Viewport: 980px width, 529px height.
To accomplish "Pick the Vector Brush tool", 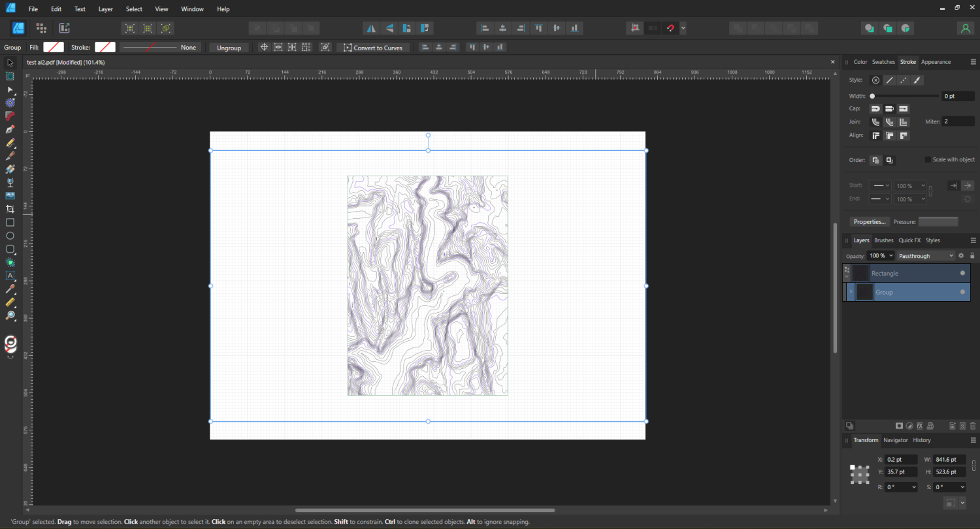I will 10,155.
